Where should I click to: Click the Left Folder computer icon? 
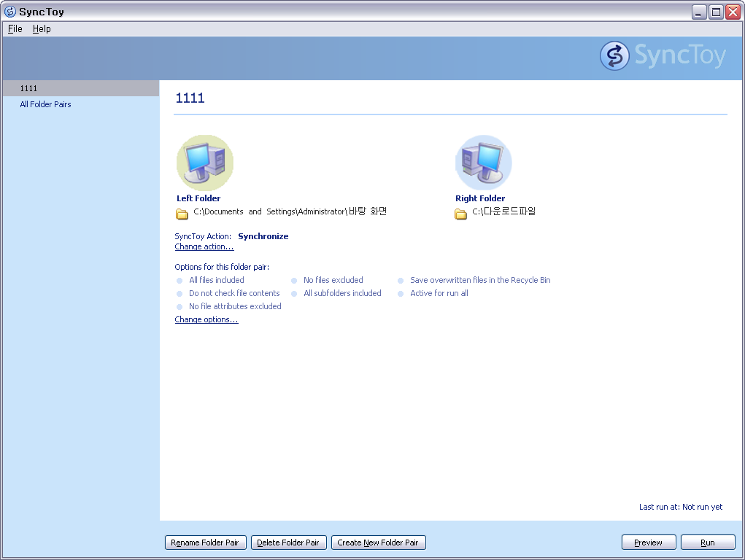tap(205, 163)
